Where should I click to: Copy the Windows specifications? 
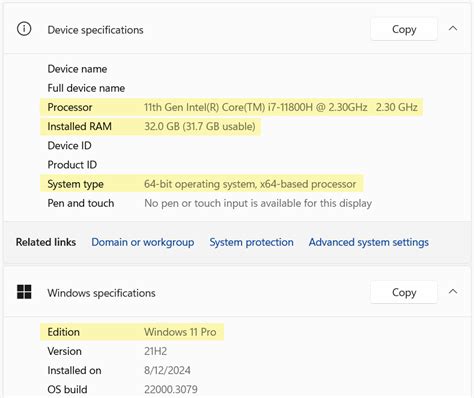click(x=404, y=292)
